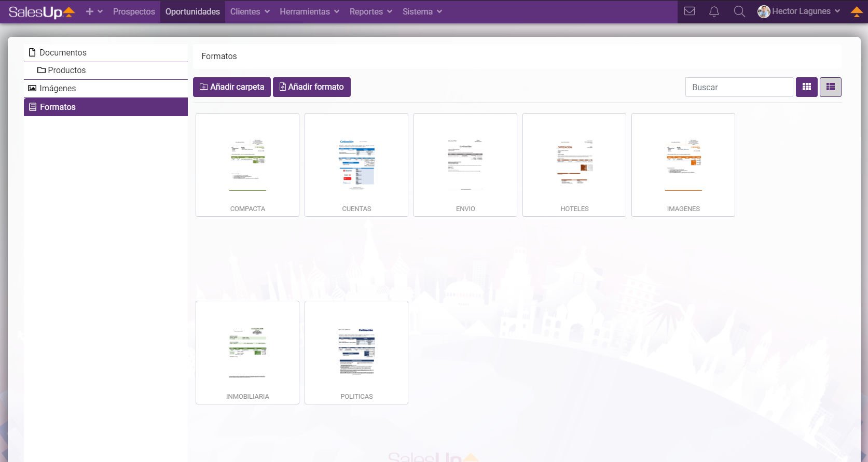Click Añadir formato button
This screenshot has width=868, height=462.
tap(312, 87)
